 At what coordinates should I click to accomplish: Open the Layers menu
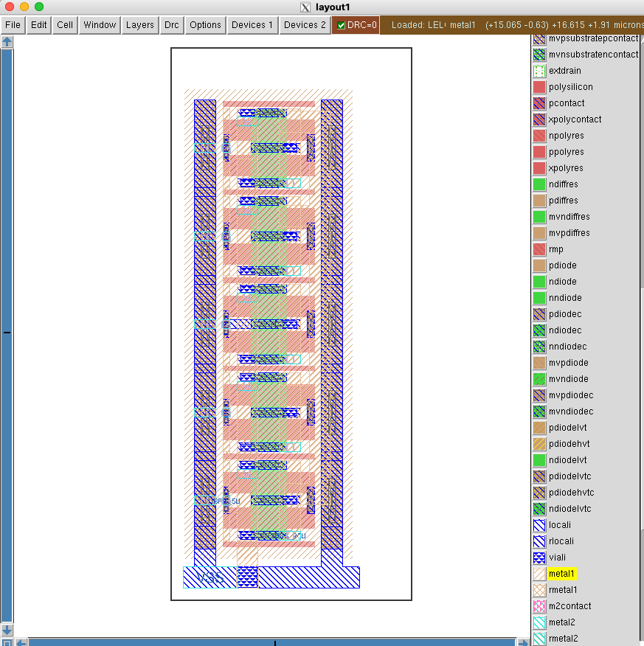[x=139, y=25]
